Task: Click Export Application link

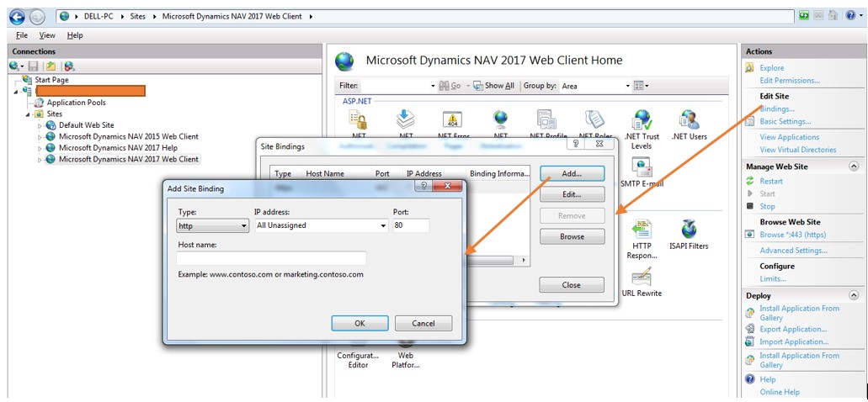Action: click(x=793, y=330)
